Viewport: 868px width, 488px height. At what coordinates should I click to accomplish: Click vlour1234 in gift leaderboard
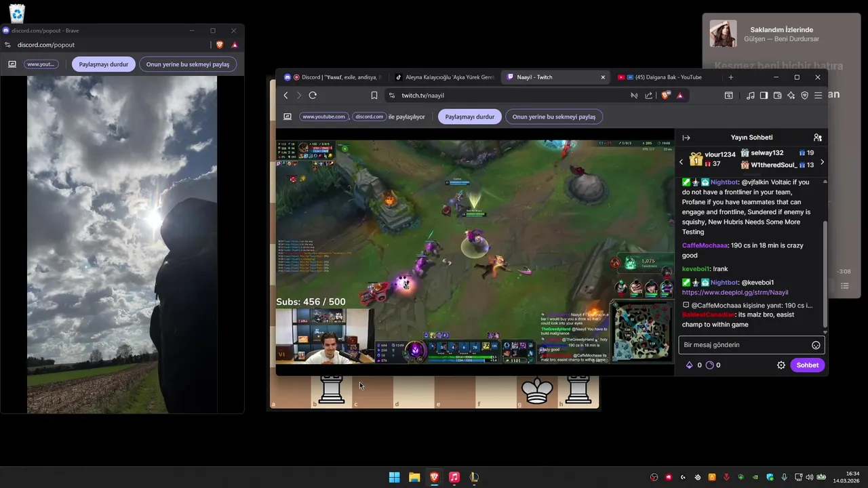click(719, 155)
